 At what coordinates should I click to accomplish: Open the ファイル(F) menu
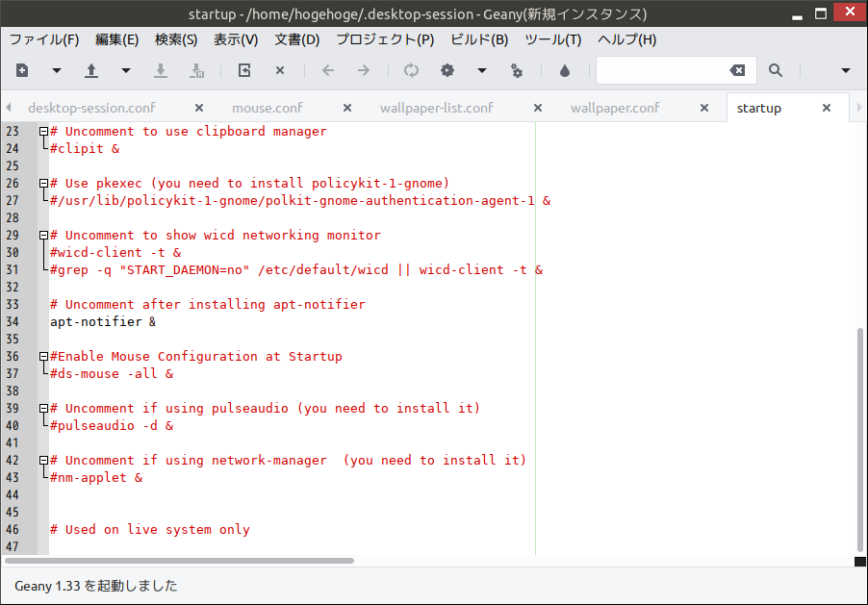click(44, 39)
